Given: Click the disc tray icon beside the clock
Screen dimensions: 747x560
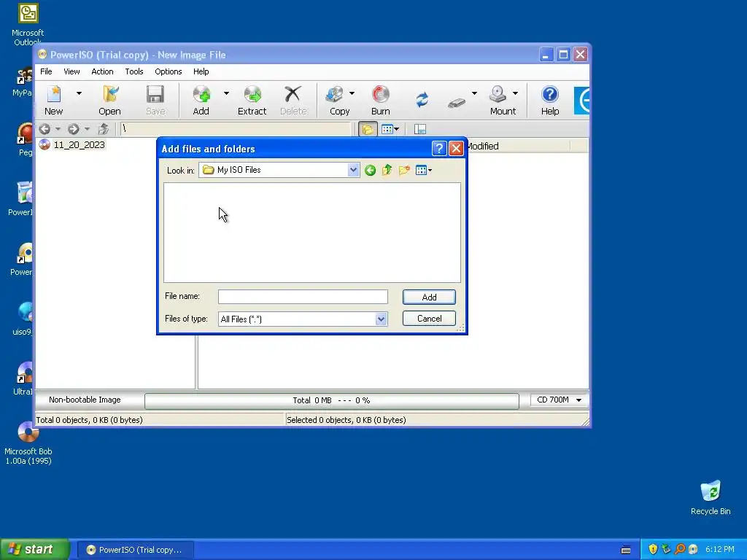Looking at the screenshot, I should (x=693, y=550).
